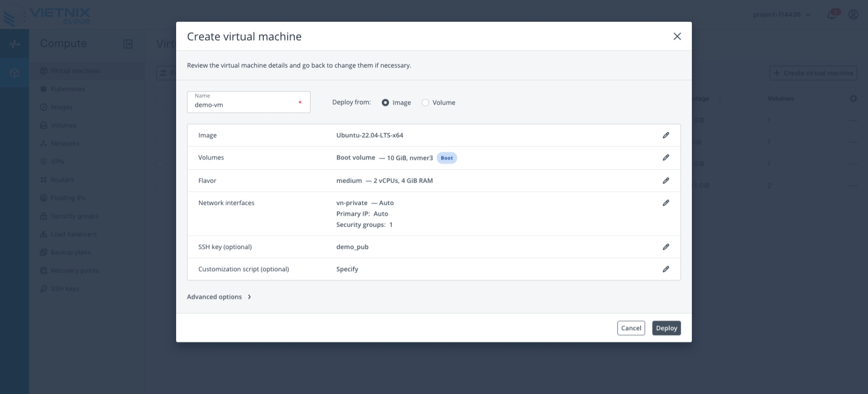868x394 pixels.
Task: Click the Cancel button
Action: (631, 328)
